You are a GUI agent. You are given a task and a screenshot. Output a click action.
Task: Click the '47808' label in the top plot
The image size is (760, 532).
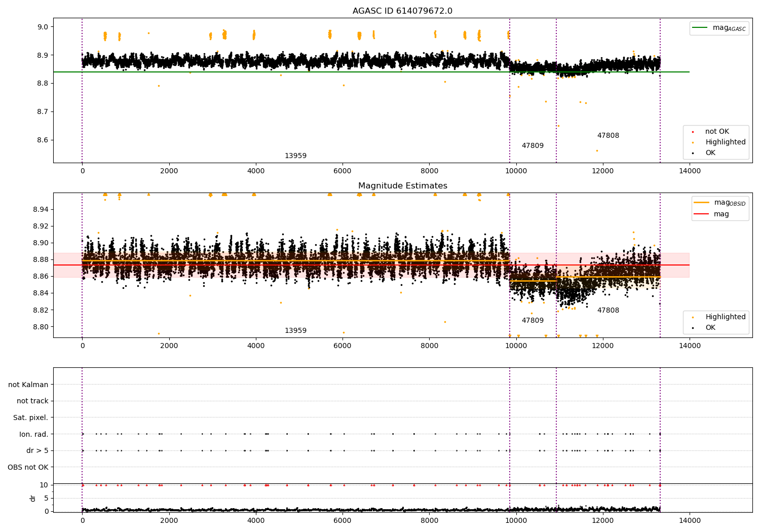(608, 136)
